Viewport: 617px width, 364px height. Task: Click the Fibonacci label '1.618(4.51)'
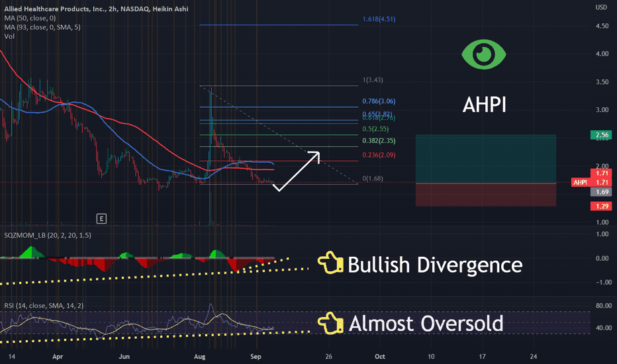tap(379, 19)
